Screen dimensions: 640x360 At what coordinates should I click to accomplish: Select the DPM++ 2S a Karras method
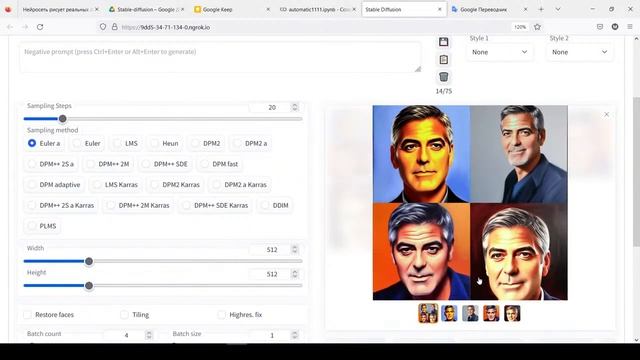[x=61, y=205]
